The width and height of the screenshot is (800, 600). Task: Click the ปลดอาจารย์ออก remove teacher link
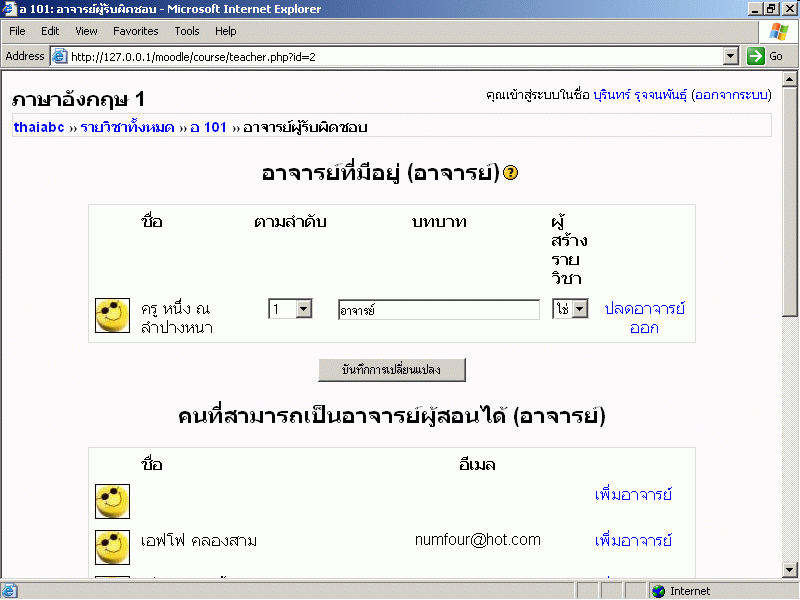click(x=644, y=318)
